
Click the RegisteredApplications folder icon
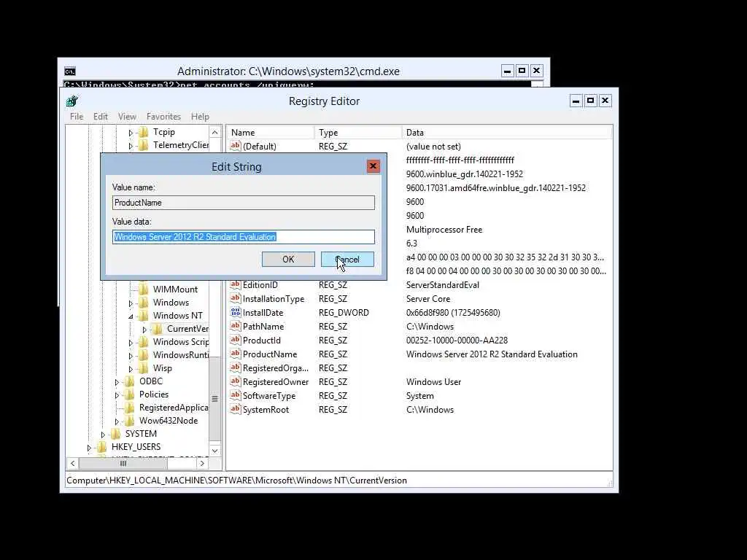click(129, 408)
